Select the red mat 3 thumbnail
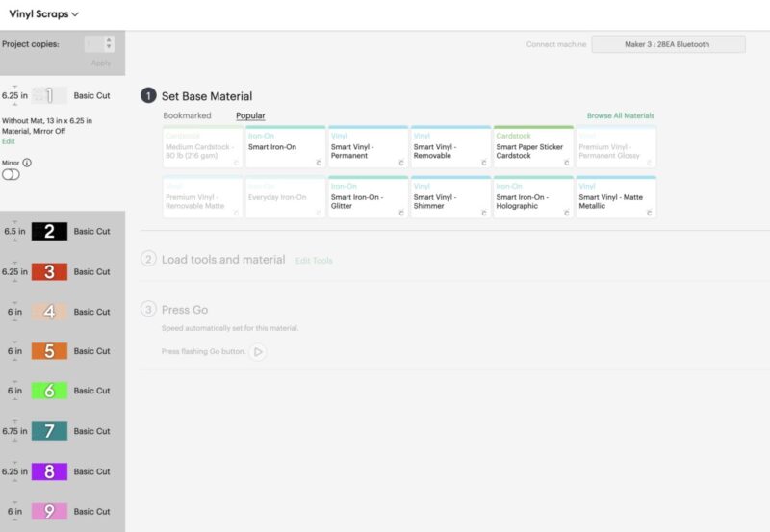This screenshot has height=532, width=770. 49,271
